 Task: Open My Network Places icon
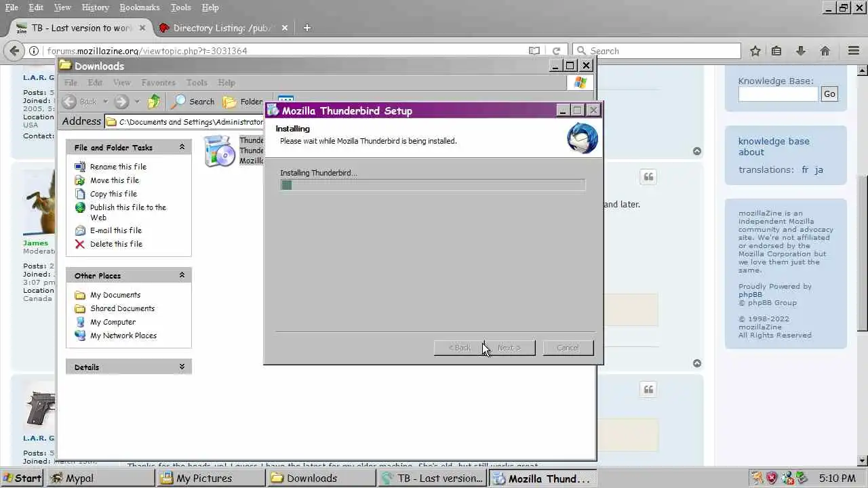click(x=80, y=335)
